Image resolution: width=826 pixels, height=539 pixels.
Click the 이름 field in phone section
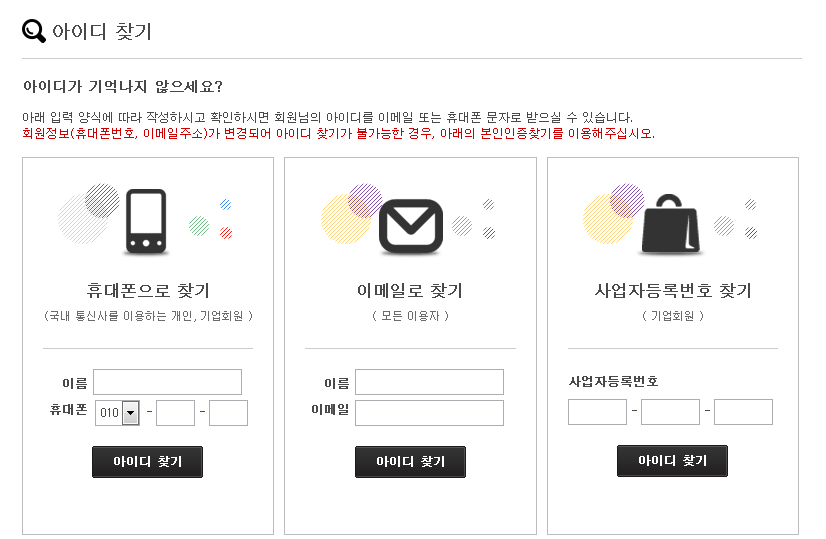point(168,382)
